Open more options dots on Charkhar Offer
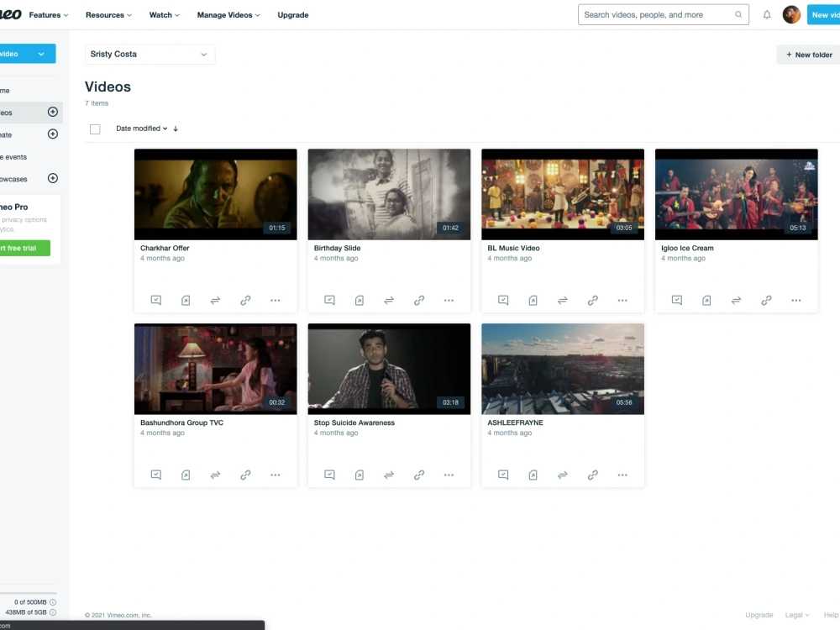This screenshot has height=630, width=840. [x=276, y=301]
